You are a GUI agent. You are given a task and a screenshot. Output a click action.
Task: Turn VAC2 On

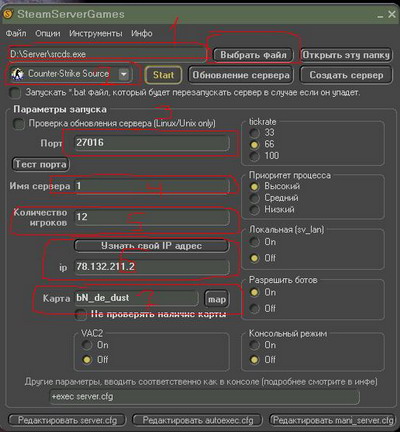pos(87,345)
